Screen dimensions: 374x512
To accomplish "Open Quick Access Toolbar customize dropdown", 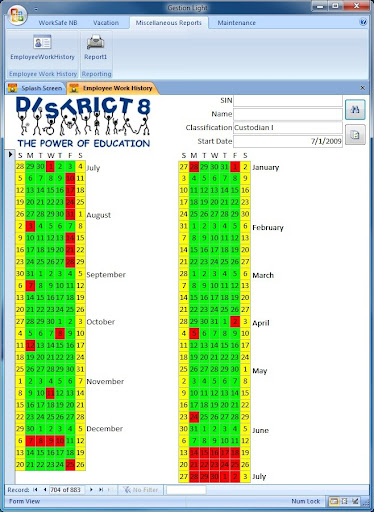I will [36, 9].
